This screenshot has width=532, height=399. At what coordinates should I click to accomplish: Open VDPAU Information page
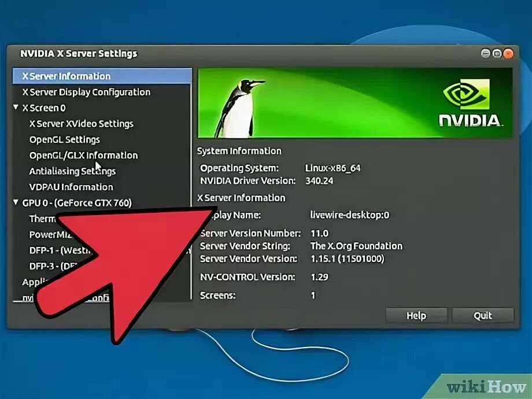click(71, 187)
